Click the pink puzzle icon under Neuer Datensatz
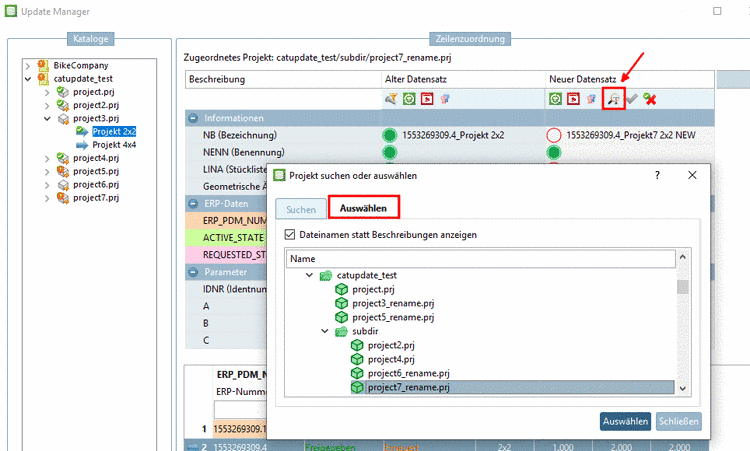This screenshot has width=750, height=451. click(x=591, y=99)
